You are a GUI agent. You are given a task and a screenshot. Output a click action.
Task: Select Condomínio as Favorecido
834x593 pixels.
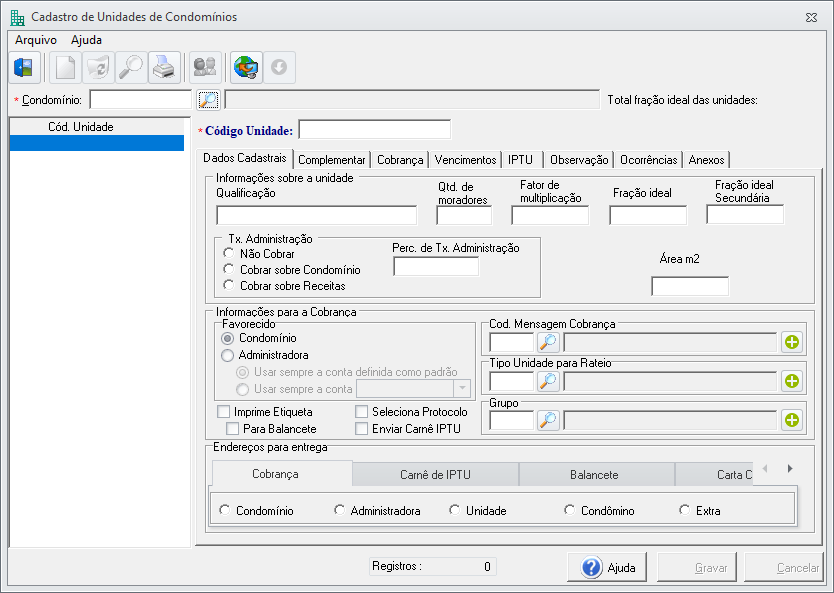pyautogui.click(x=228, y=338)
